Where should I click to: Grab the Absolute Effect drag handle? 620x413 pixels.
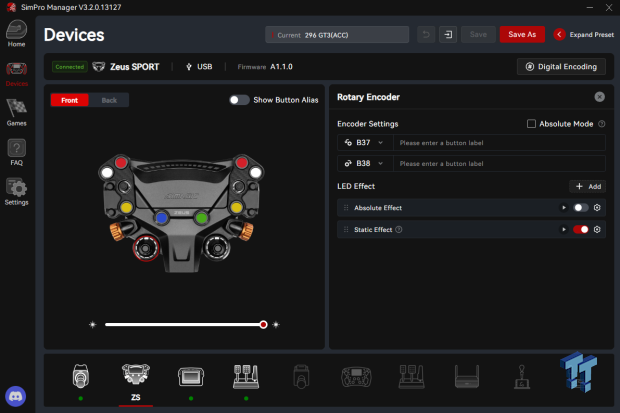click(346, 208)
